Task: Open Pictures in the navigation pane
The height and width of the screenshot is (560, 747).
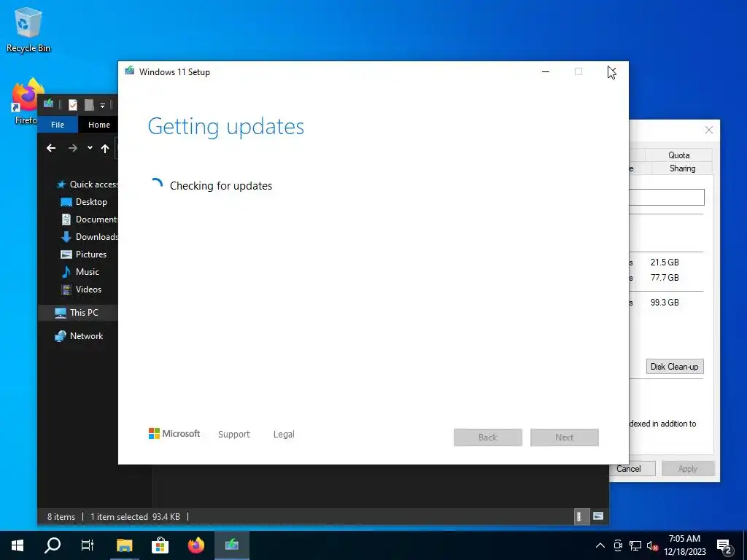Action: pyautogui.click(x=83, y=254)
